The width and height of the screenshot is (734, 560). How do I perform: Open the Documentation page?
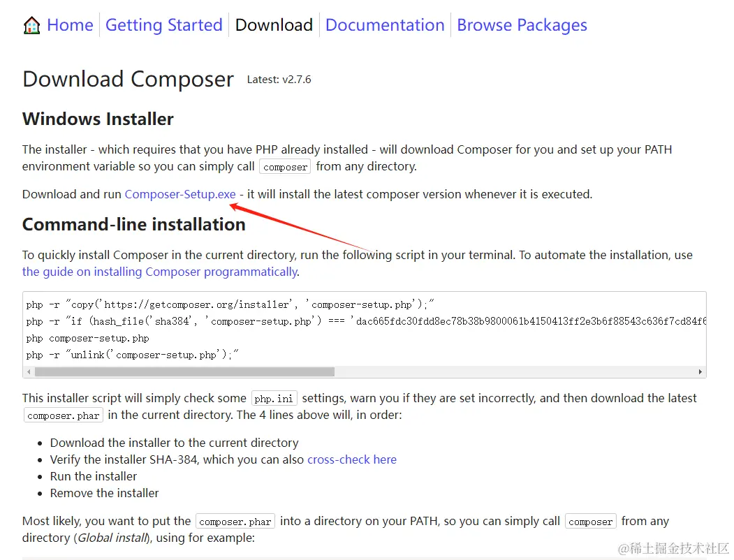[x=385, y=25]
